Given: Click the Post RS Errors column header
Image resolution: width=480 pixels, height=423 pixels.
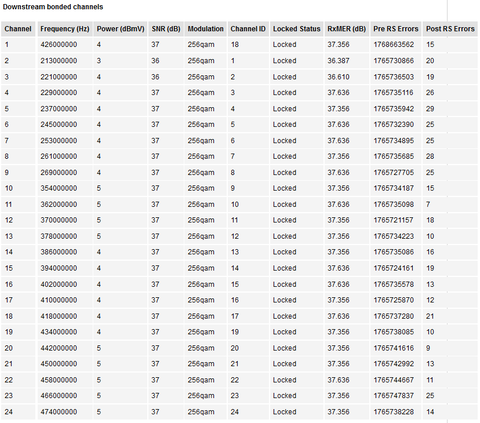Looking at the screenshot, I should pos(450,29).
